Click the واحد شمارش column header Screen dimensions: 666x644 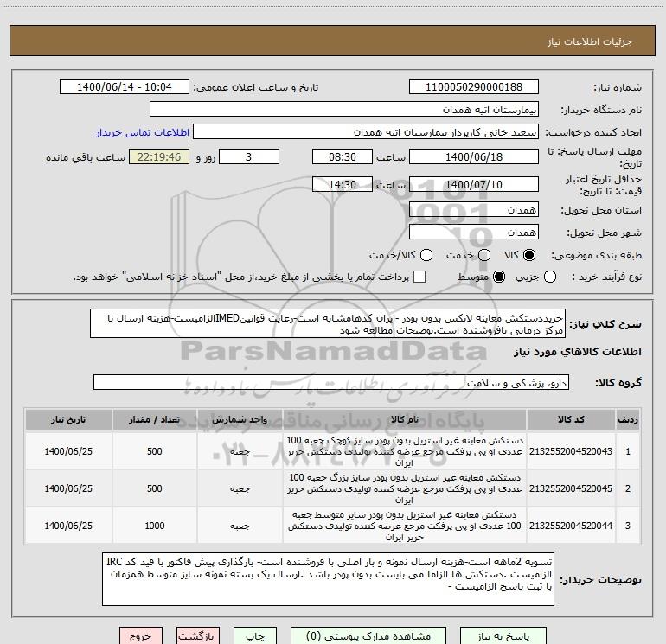click(x=240, y=419)
